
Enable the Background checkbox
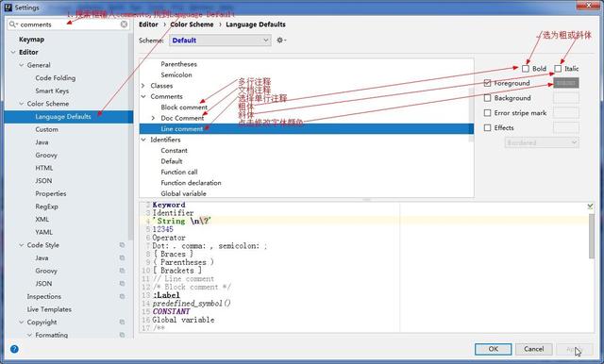[487, 98]
